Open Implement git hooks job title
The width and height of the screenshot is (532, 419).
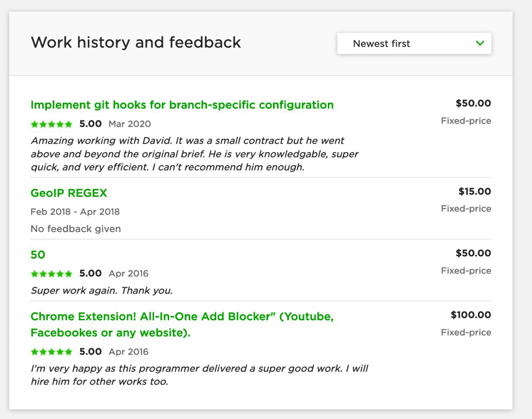click(182, 105)
